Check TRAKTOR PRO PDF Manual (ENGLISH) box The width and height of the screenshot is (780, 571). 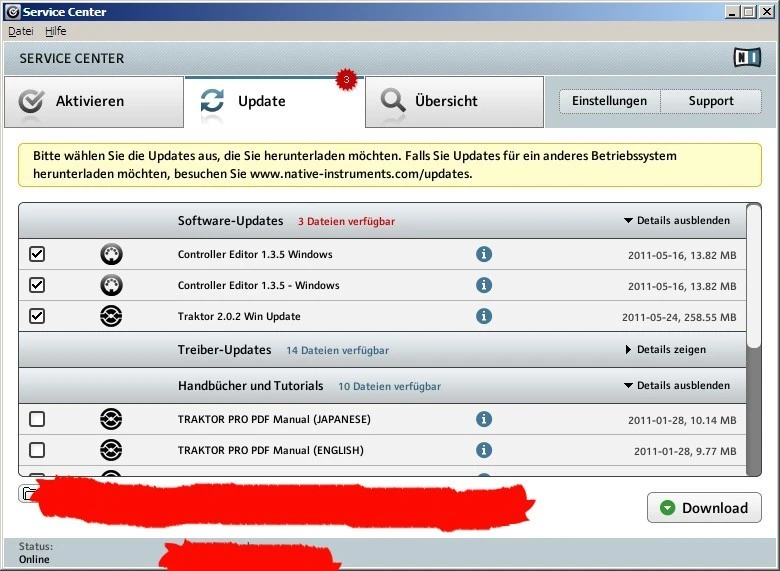(37, 450)
